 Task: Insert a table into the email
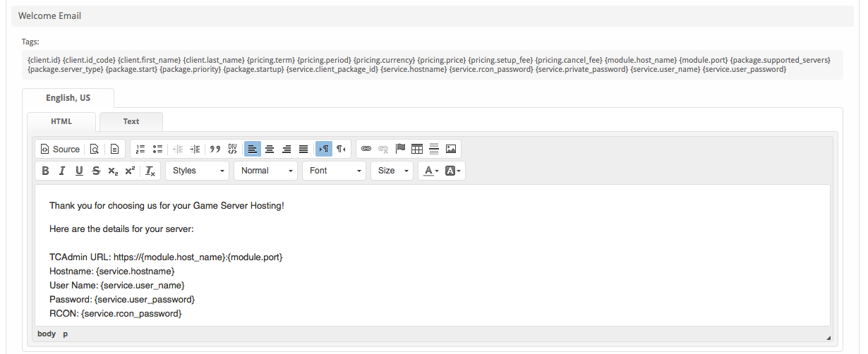[417, 149]
